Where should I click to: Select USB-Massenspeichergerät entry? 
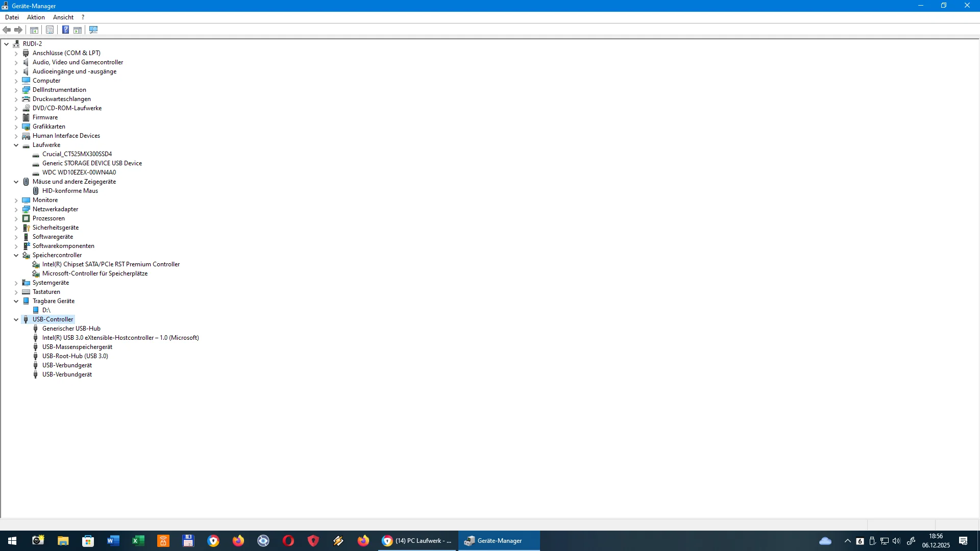[x=77, y=347]
